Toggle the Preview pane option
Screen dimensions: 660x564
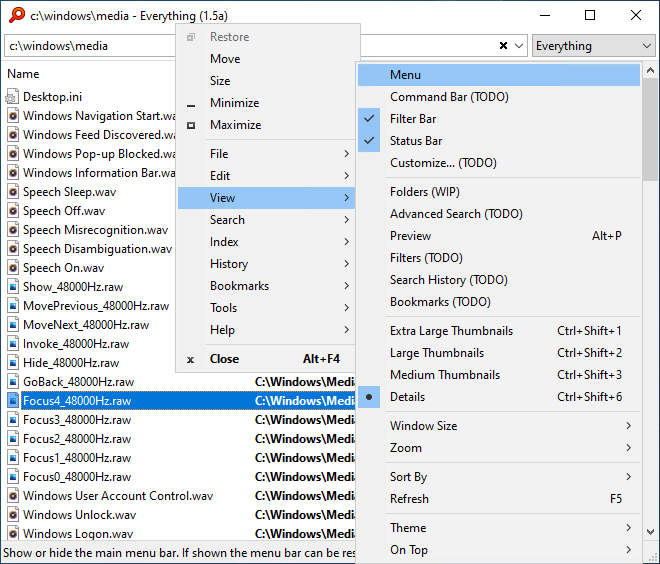(499, 236)
